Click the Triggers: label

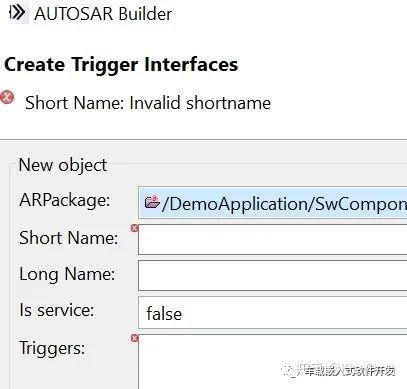click(52, 348)
